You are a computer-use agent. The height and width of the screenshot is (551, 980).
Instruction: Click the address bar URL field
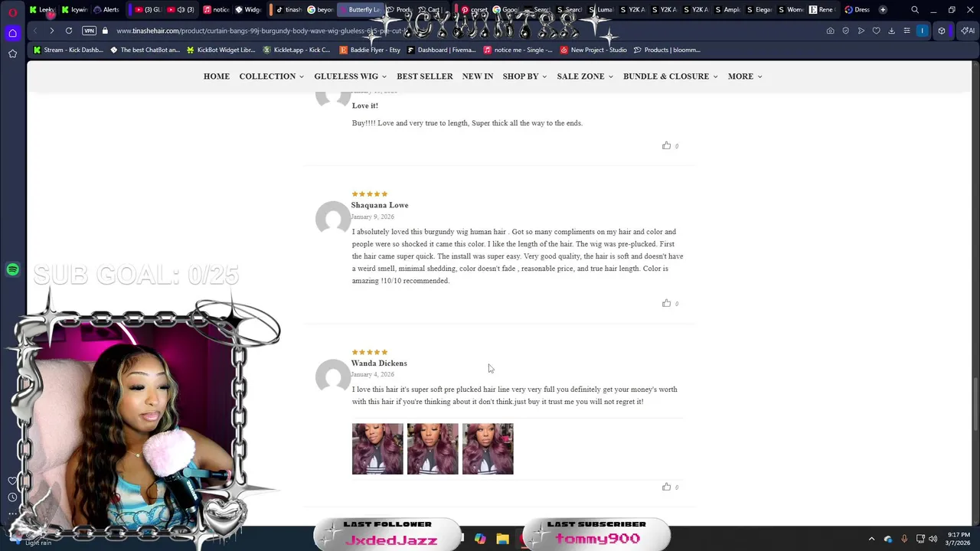click(260, 31)
